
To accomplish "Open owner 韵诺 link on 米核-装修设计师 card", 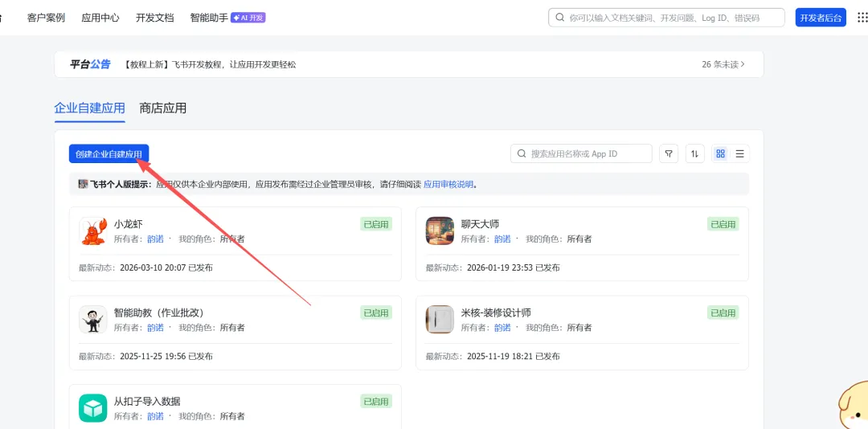I will [502, 328].
